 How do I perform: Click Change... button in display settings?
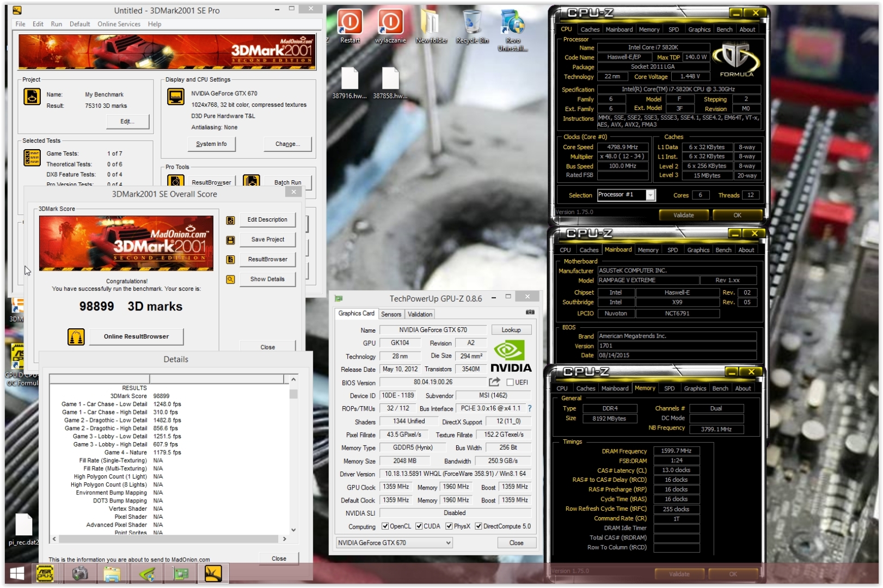(288, 144)
